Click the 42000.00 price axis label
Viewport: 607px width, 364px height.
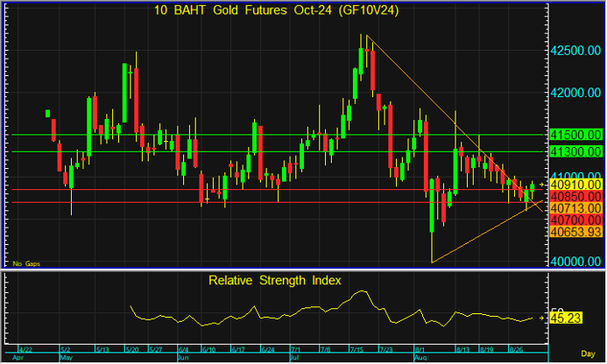(x=575, y=93)
